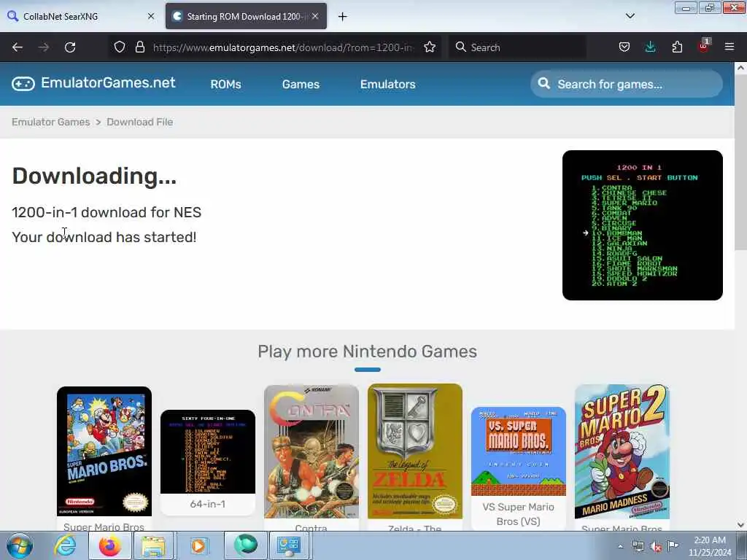Open the 1200 in 1 game screenshot
This screenshot has width=747, height=560.
[642, 225]
